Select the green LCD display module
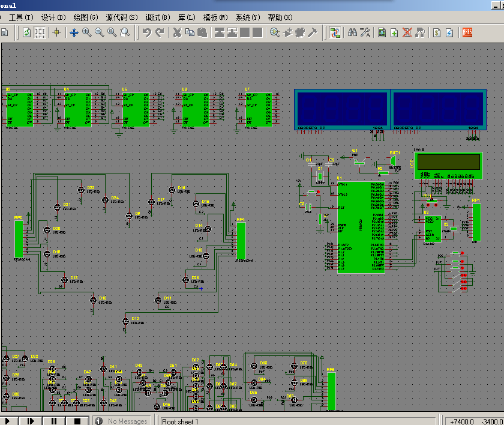Viewport: 504px width, 425px height. 448,166
